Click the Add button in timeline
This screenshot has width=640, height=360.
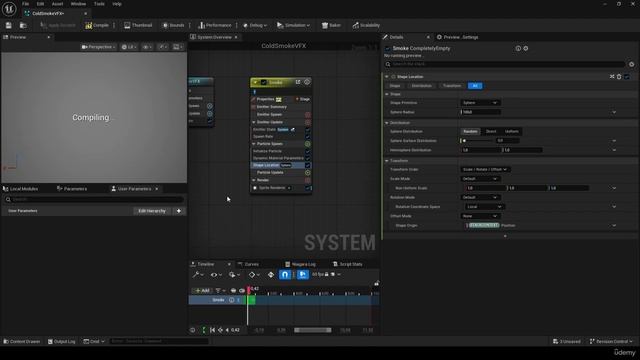pyautogui.click(x=202, y=291)
